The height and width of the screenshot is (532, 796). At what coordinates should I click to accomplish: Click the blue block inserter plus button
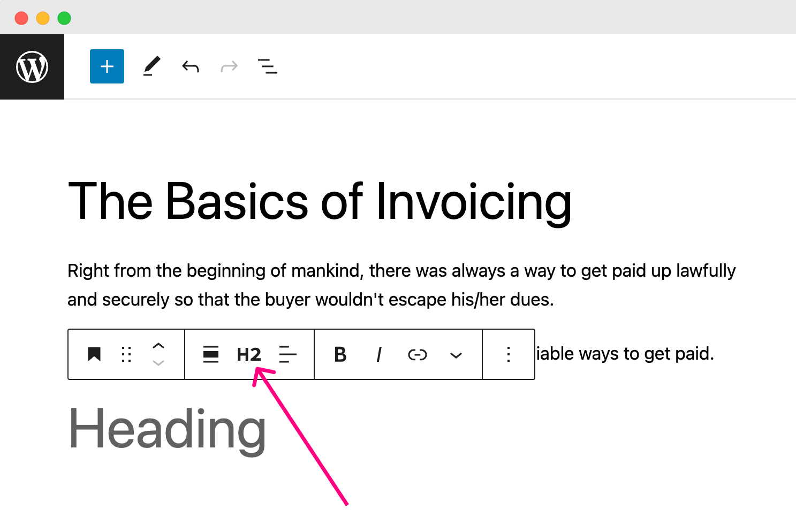tap(107, 66)
